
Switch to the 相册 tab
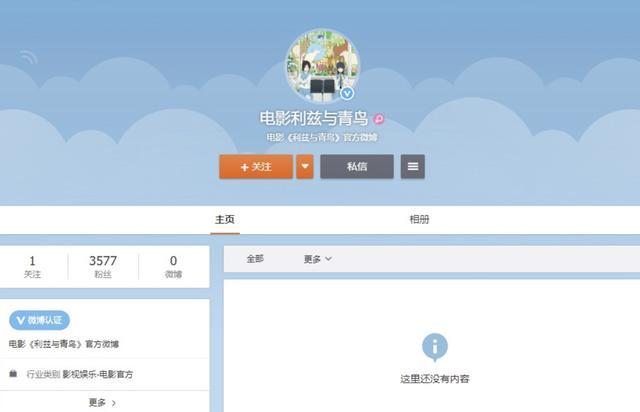coord(420,220)
